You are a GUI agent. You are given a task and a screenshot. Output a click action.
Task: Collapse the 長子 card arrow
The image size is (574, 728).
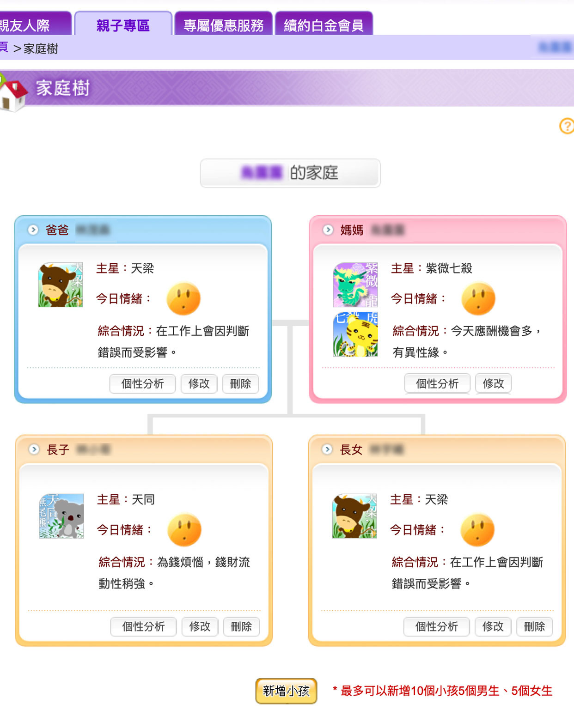(34, 449)
